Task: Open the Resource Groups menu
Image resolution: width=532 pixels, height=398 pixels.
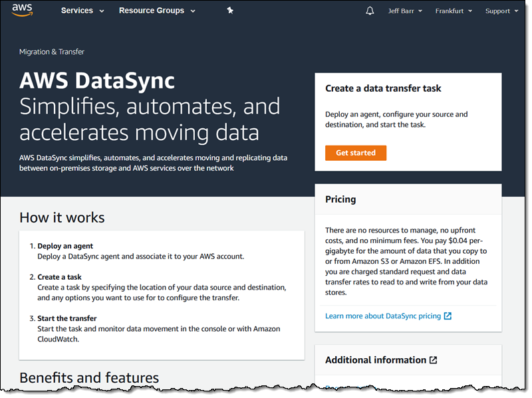Action: (152, 11)
